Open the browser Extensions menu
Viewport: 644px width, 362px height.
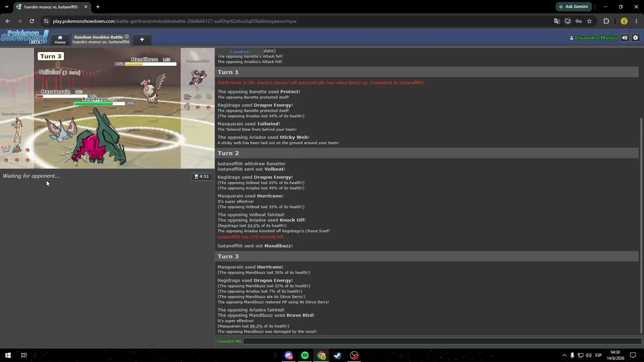click(x=606, y=21)
